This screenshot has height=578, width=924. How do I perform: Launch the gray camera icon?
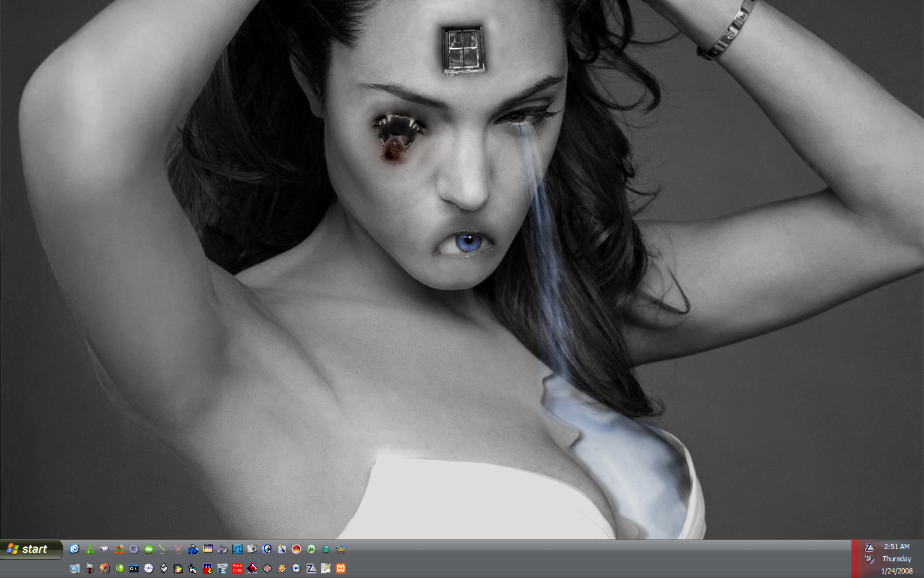coord(252,549)
